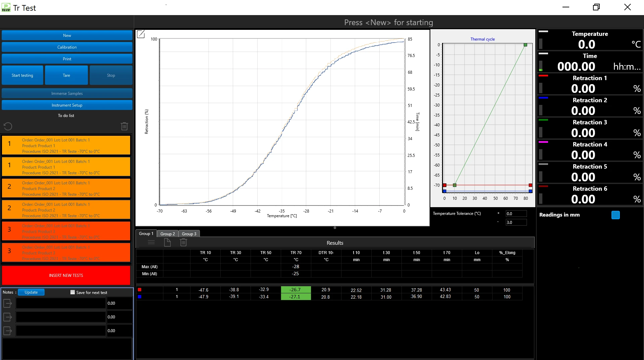This screenshot has height=360, width=644.
Task: Click the Calibration button
Action: pyautogui.click(x=67, y=47)
